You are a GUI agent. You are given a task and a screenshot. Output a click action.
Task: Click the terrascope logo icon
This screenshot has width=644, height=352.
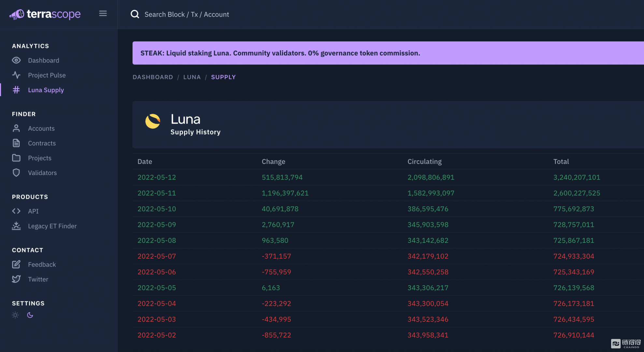pyautogui.click(x=17, y=14)
